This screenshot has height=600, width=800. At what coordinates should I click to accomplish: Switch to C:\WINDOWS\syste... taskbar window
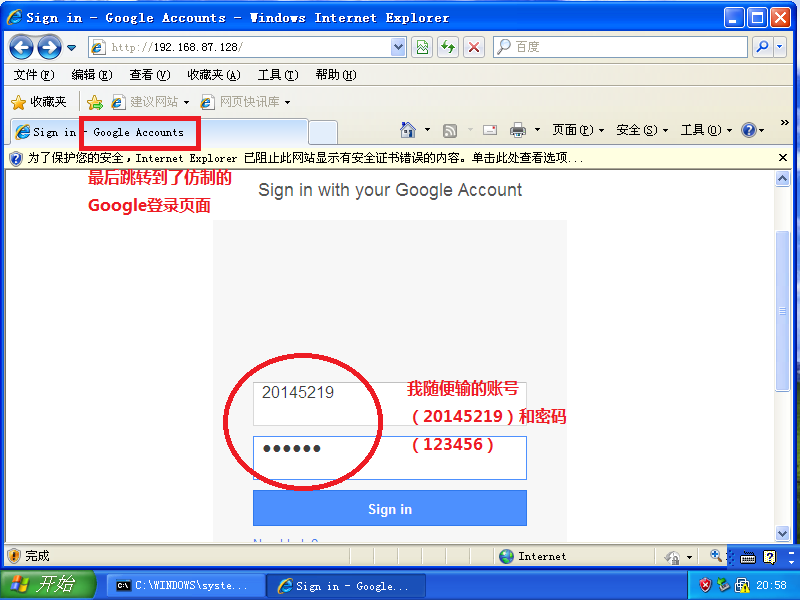tap(186, 585)
